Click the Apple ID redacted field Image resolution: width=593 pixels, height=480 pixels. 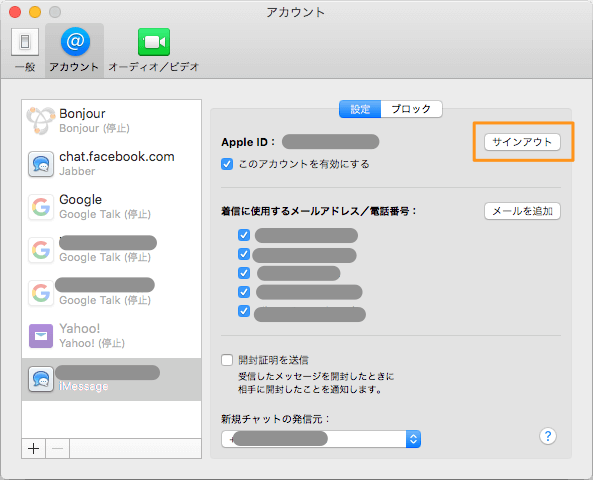click(x=331, y=142)
